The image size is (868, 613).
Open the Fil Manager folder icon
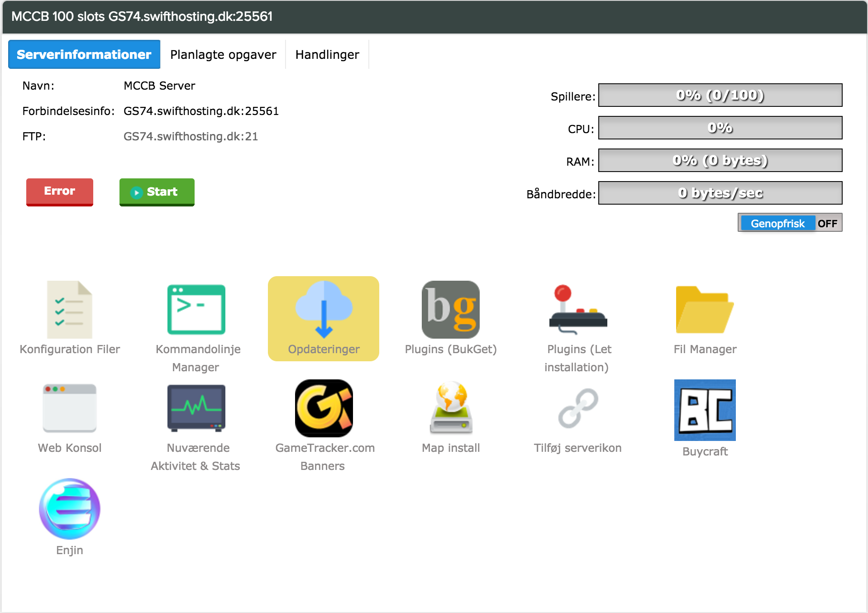705,310
